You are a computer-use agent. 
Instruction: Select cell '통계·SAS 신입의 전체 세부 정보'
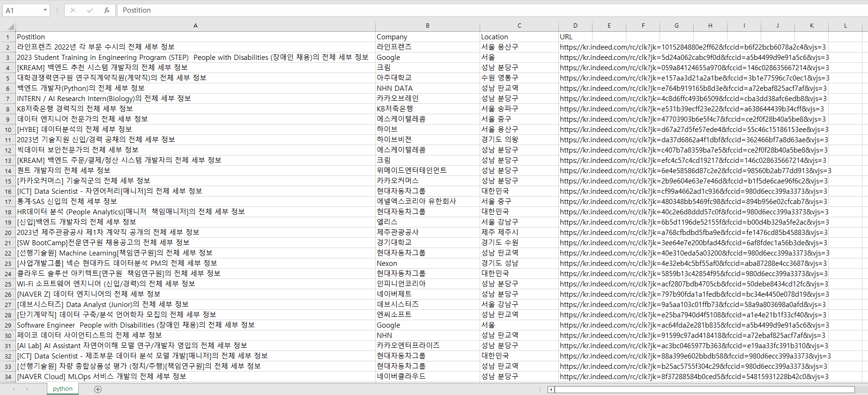[195, 201]
